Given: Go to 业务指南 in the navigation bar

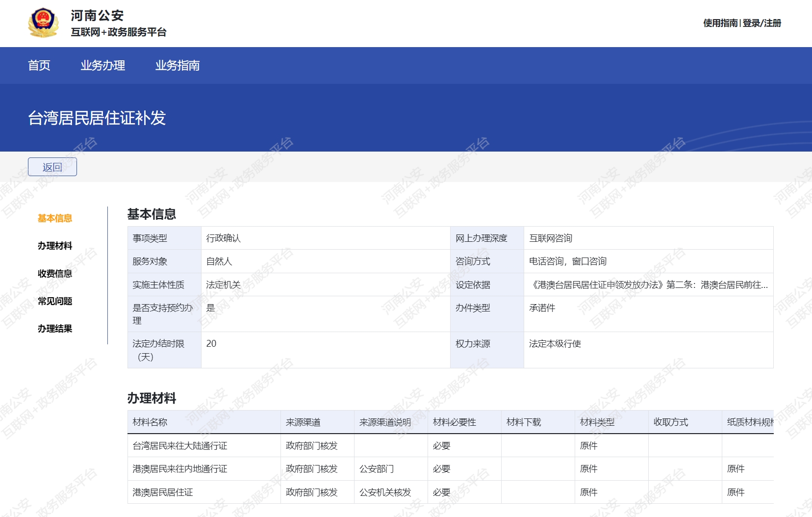Looking at the screenshot, I should tap(177, 65).
